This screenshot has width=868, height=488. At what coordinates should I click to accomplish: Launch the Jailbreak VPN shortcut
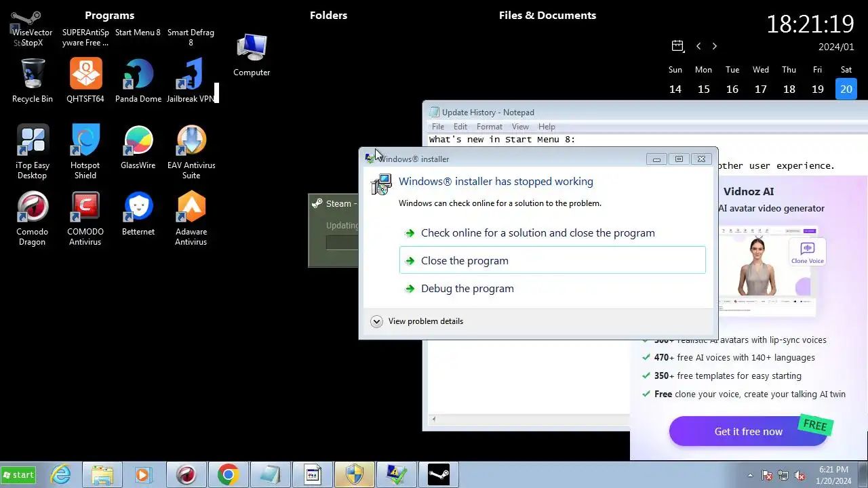[191, 81]
